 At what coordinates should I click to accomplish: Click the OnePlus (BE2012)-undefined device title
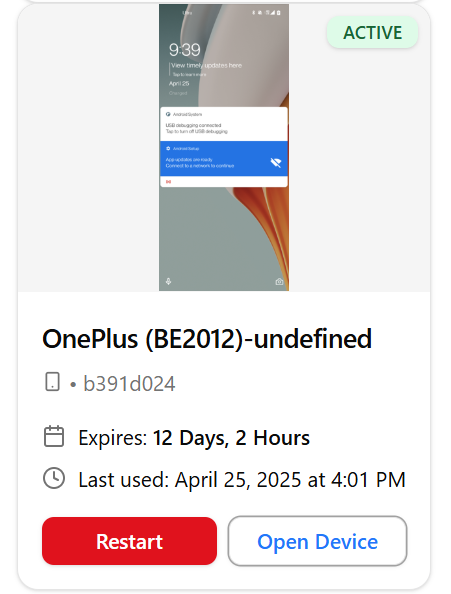point(207,339)
